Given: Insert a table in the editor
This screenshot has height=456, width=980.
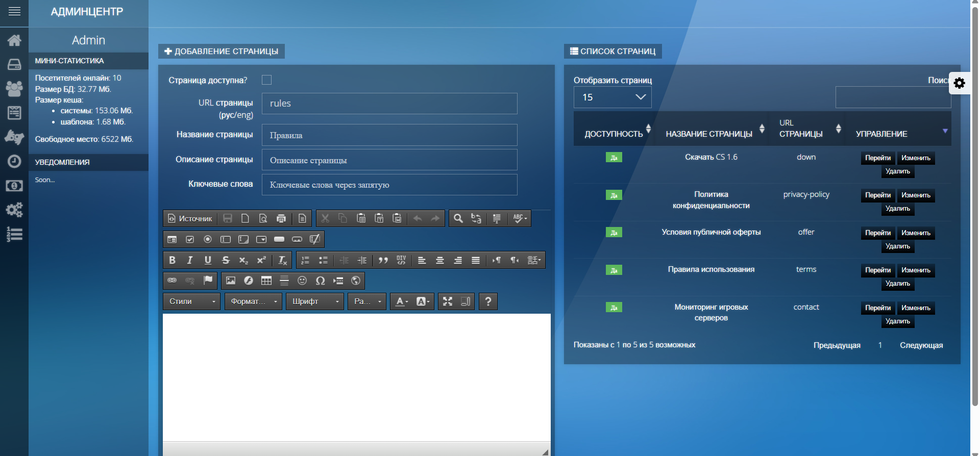Looking at the screenshot, I should 266,281.
